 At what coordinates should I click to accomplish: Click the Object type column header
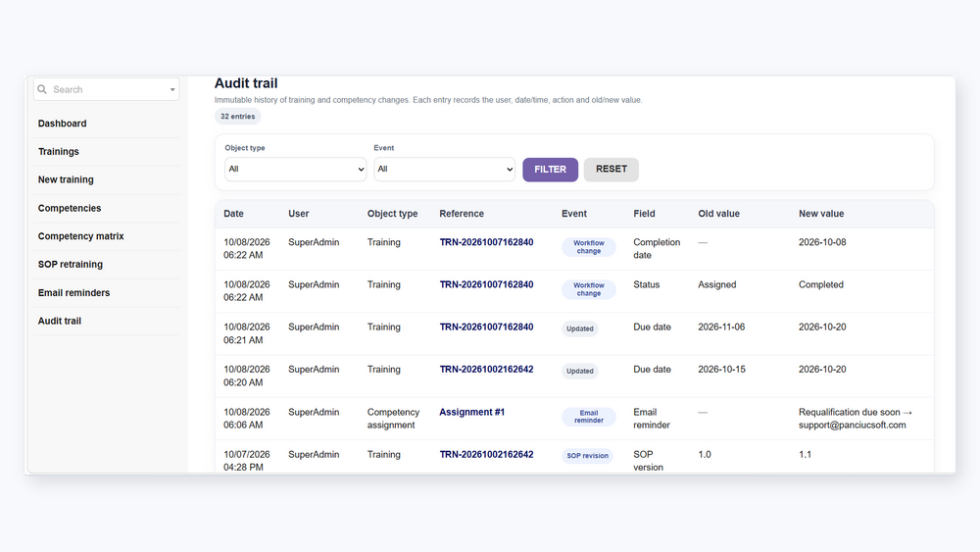393,214
